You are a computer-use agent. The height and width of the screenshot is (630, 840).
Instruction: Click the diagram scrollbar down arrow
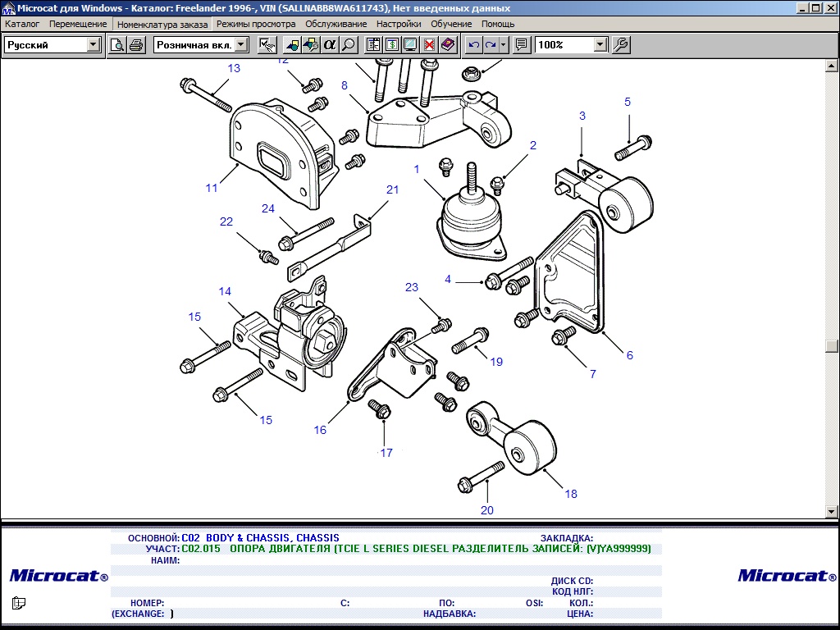[832, 512]
